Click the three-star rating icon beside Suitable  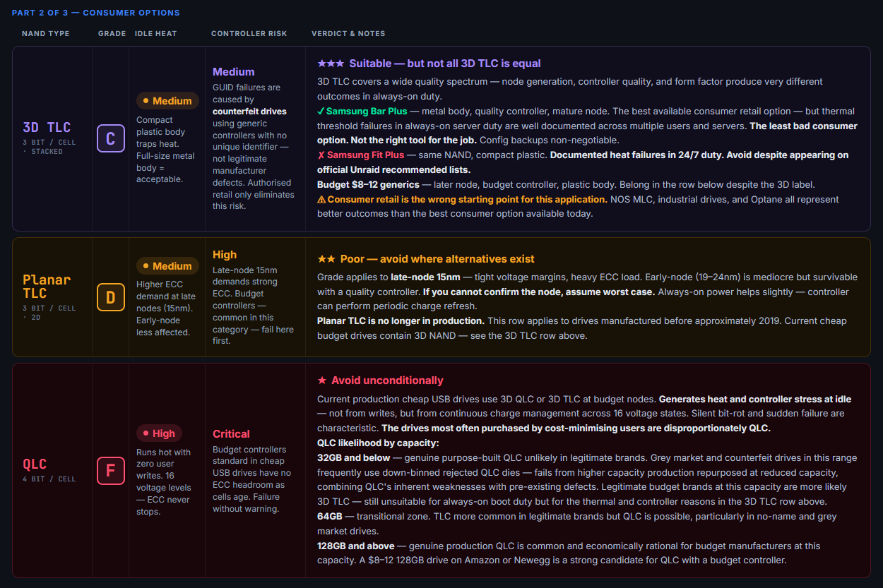click(330, 64)
